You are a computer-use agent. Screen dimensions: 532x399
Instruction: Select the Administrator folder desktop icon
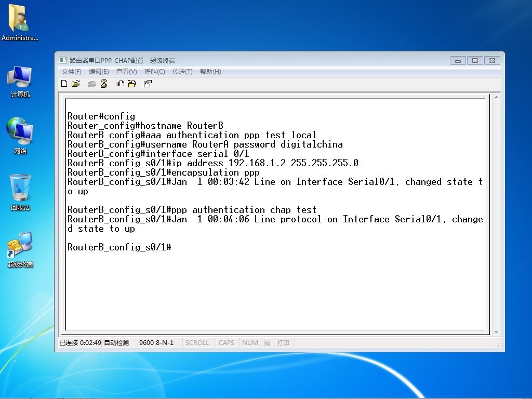20,23
